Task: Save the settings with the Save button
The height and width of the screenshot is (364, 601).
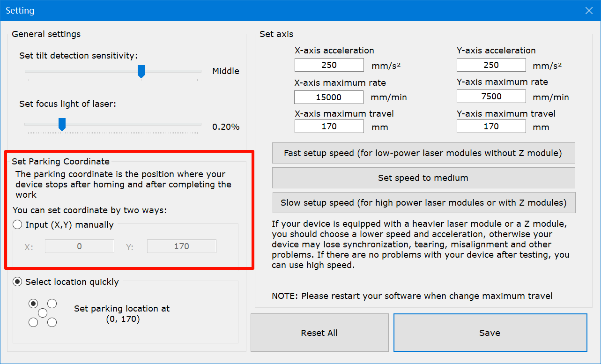Action: coord(490,333)
